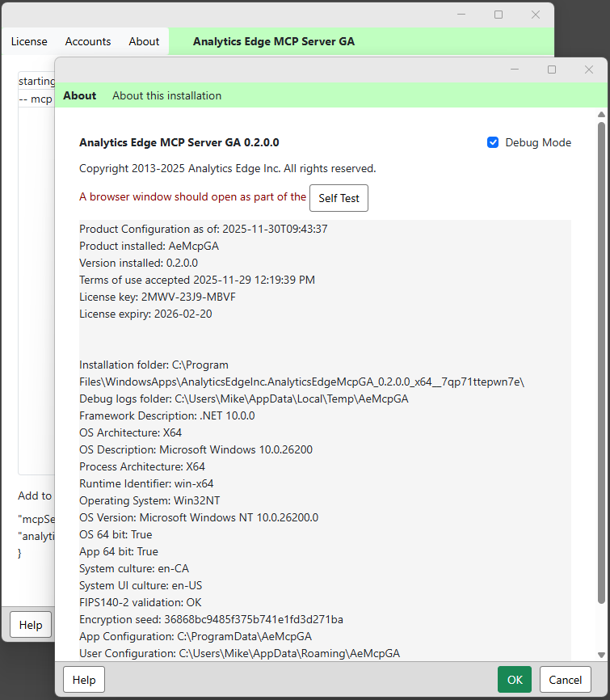Switch to About this installation tab
610x700 pixels.
pos(166,95)
